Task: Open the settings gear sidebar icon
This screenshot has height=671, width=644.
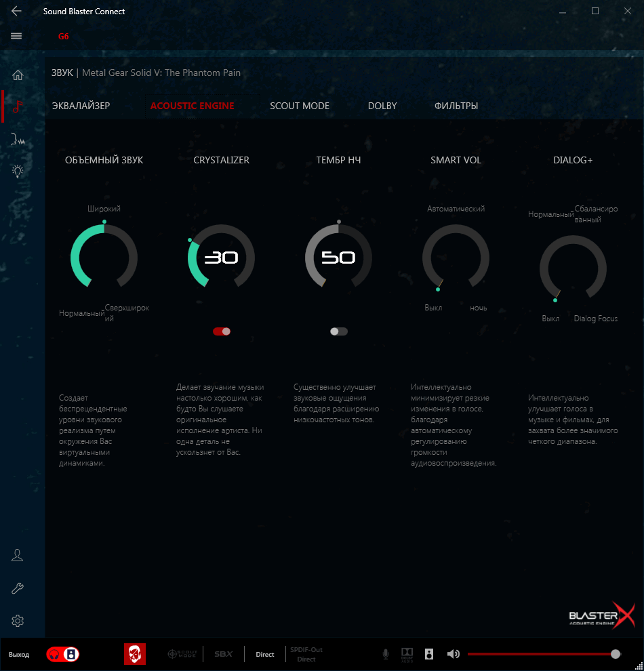Action: 18,620
